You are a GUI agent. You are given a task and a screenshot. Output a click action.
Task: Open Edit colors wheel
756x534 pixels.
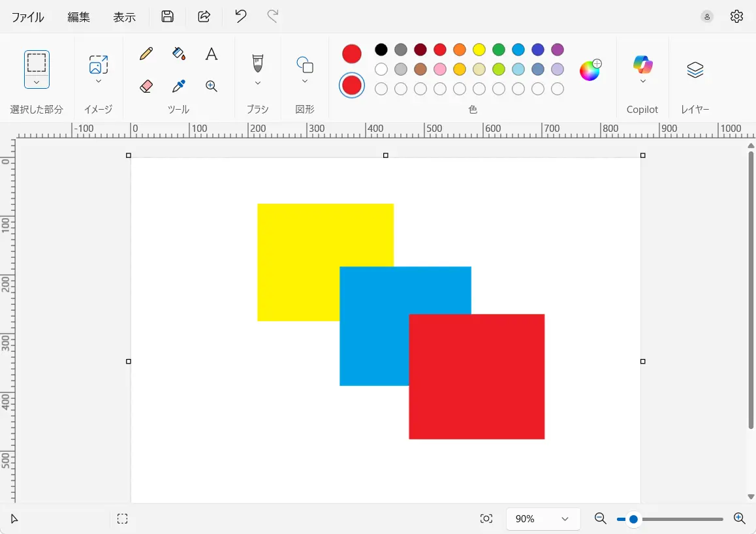tap(590, 71)
